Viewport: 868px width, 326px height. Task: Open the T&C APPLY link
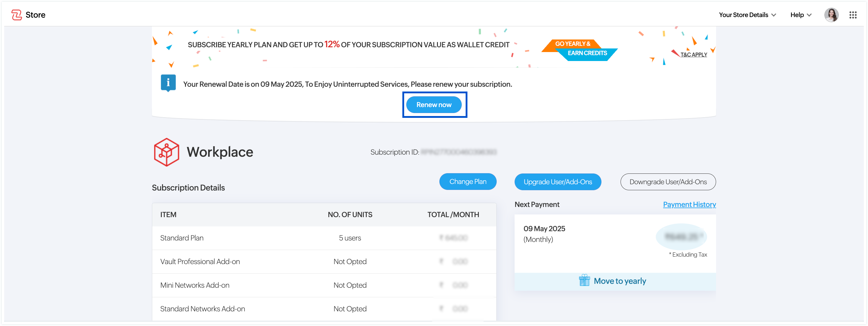[693, 55]
